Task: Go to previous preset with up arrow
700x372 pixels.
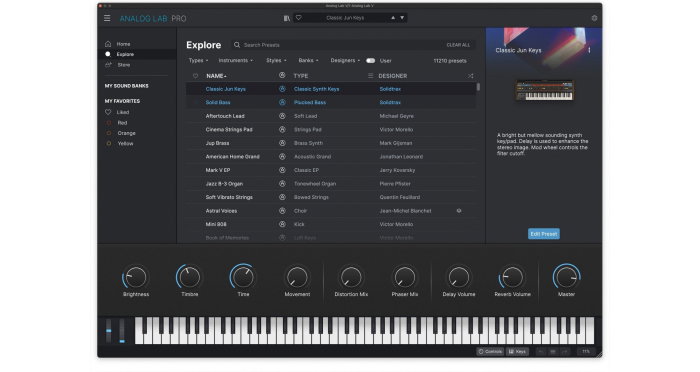Action: [x=393, y=18]
